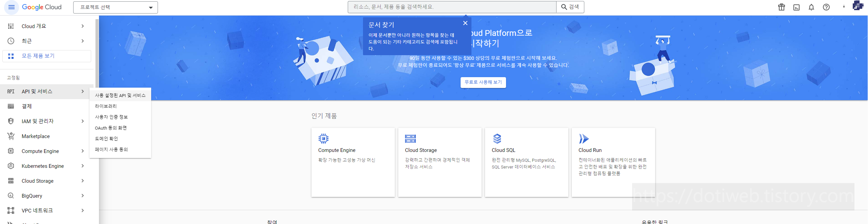Click the Cloud SQL stacked layers icon
This screenshot has height=224, width=868.
click(x=497, y=138)
